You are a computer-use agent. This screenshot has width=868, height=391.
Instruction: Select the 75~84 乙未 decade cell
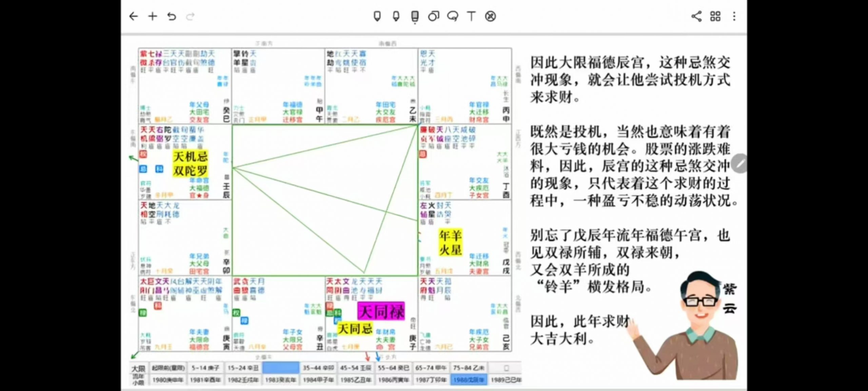[469, 368]
